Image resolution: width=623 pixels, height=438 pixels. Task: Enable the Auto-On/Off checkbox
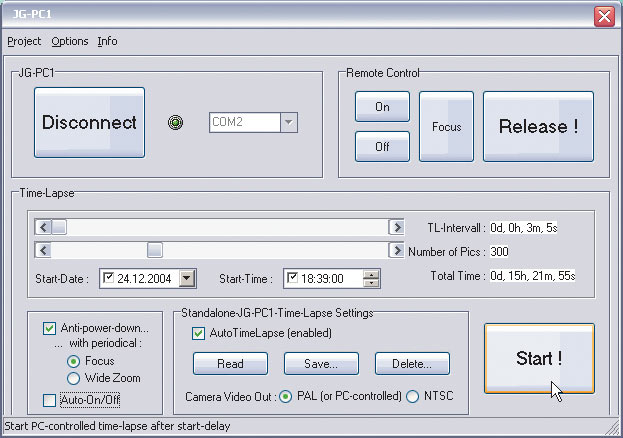coord(50,400)
